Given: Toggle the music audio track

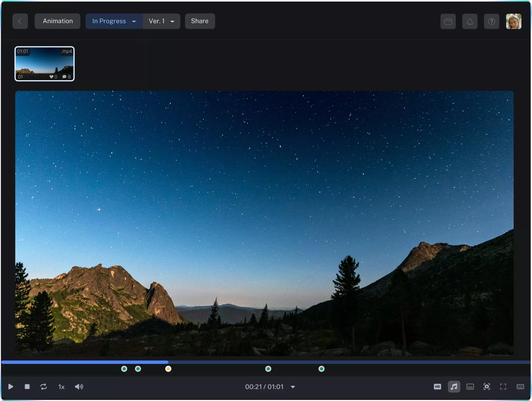Looking at the screenshot, I should pos(454,387).
